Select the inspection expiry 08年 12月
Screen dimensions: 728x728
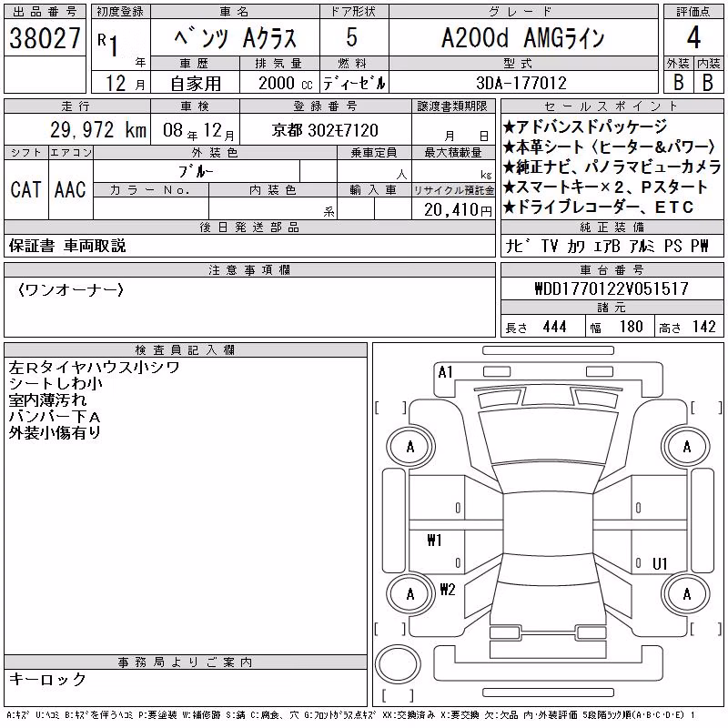(x=198, y=130)
